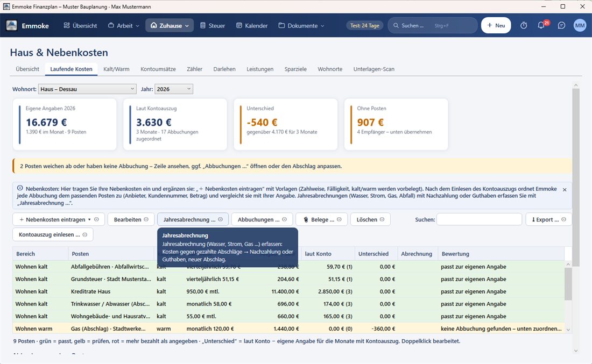Viewport: 592px width, 364px height.
Task: Sort by the Unterschied column header
Action: [376, 254]
